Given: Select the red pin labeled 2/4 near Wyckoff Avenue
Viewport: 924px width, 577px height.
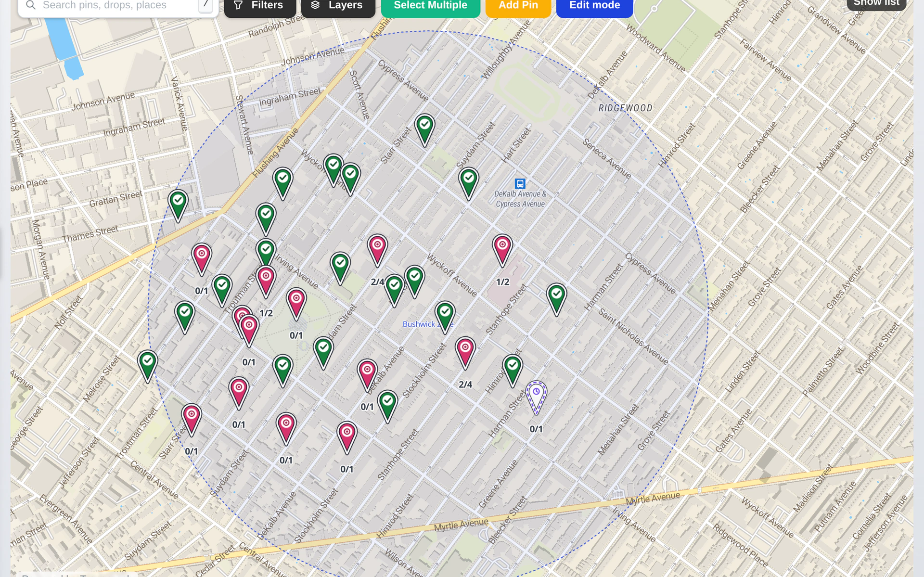Looking at the screenshot, I should 377,250.
